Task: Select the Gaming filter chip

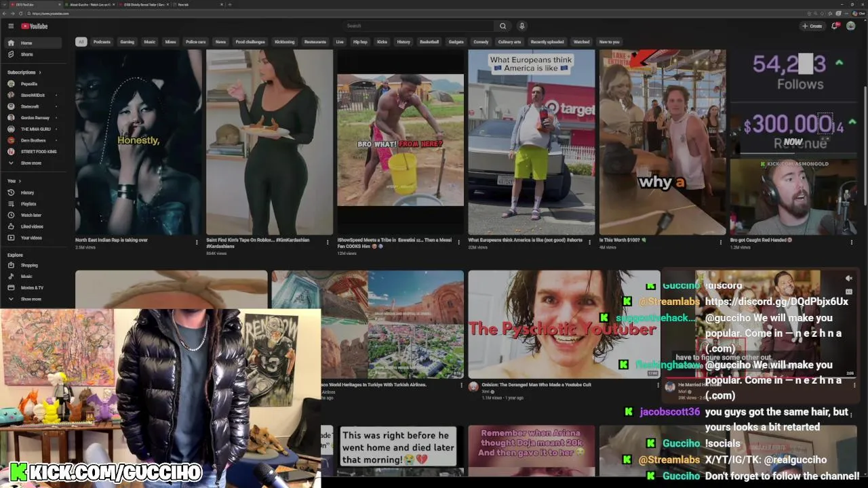Action: (127, 42)
